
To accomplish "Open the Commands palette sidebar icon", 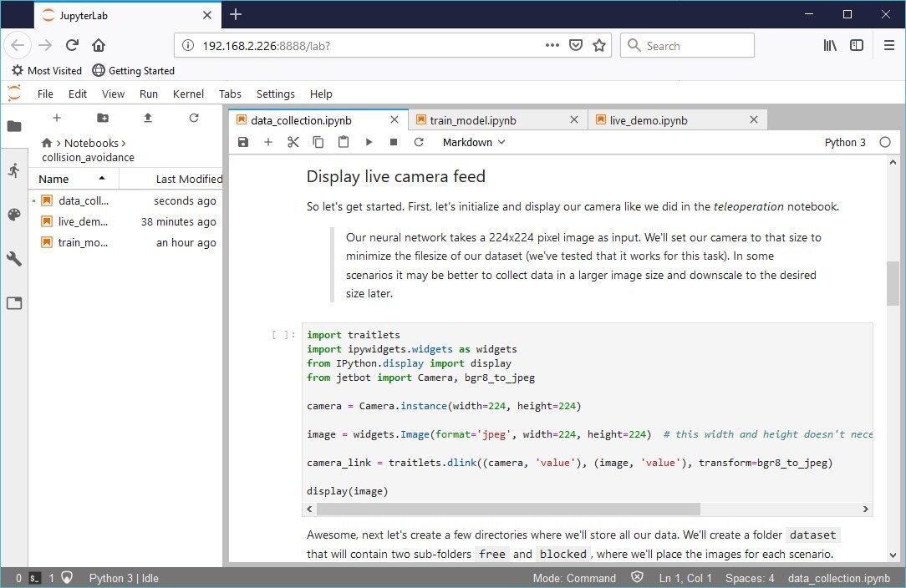I will pyautogui.click(x=13, y=215).
